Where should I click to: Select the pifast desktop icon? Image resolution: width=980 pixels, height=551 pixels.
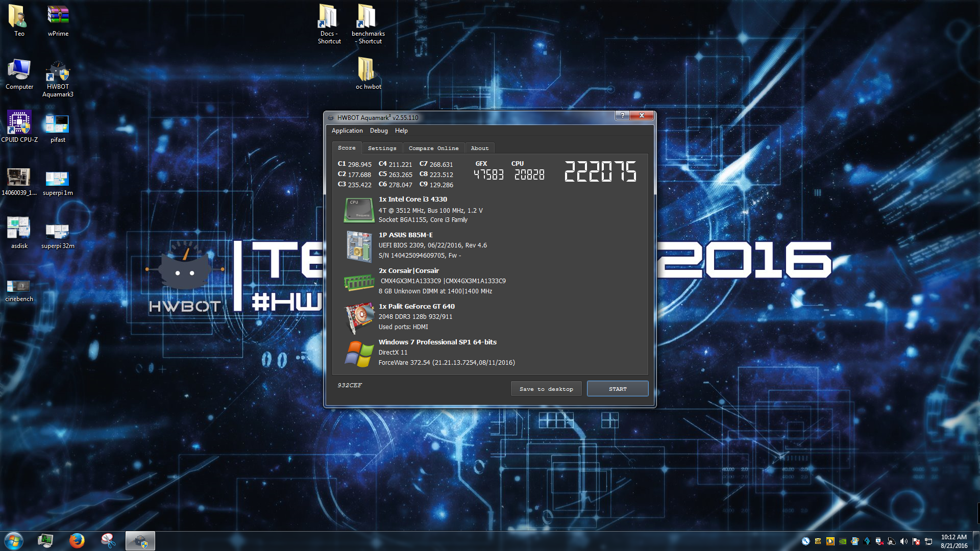point(58,128)
